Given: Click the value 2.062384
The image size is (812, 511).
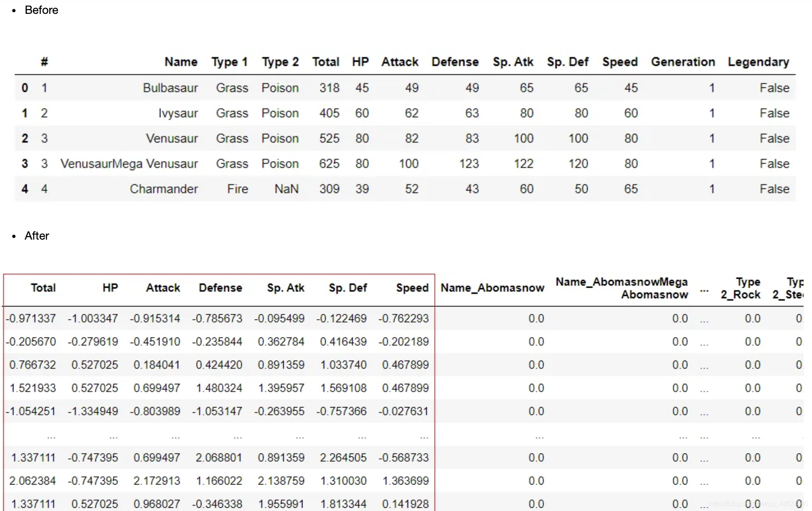Looking at the screenshot, I should point(33,481).
